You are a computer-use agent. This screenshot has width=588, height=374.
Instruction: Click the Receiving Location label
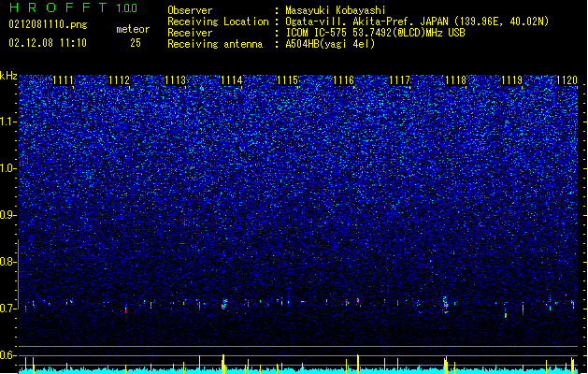218,22
